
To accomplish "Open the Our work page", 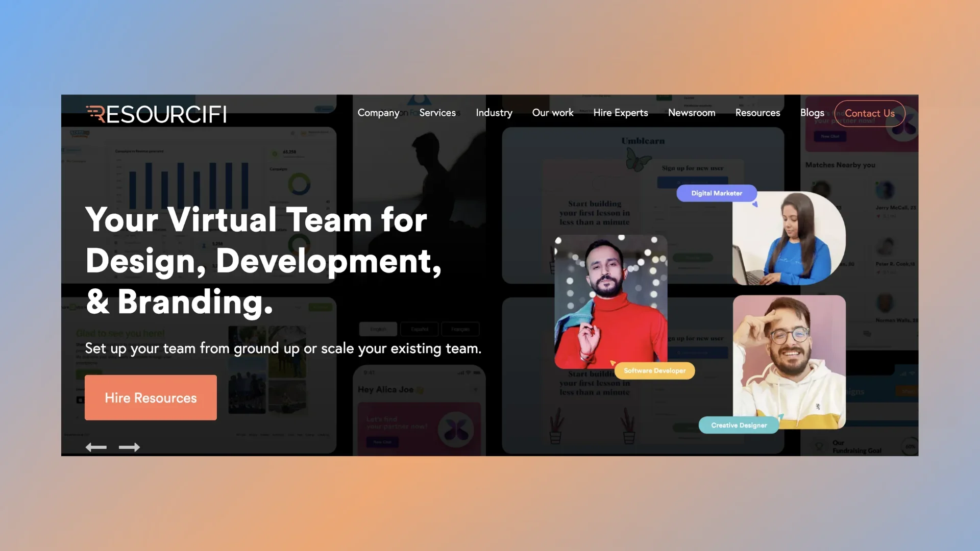I will click(552, 113).
